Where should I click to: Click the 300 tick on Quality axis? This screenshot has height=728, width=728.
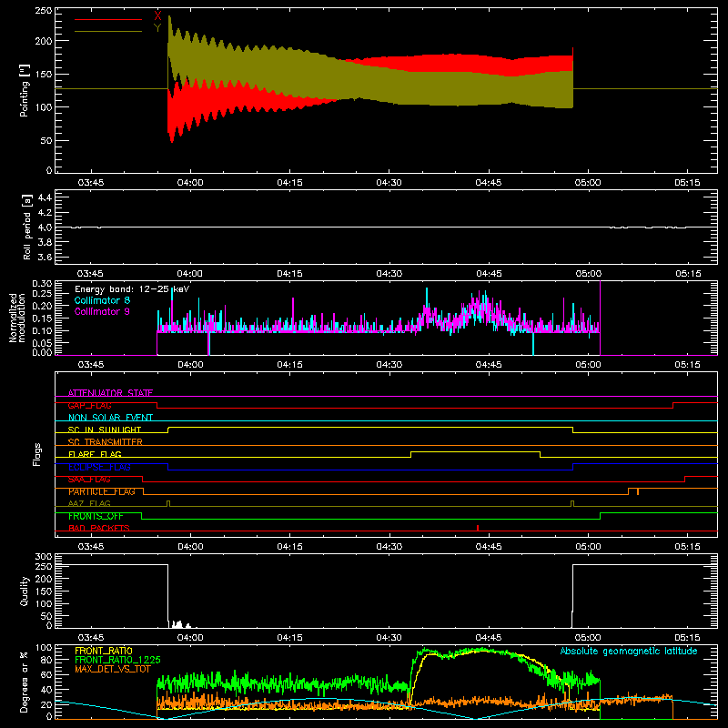pos(43,557)
